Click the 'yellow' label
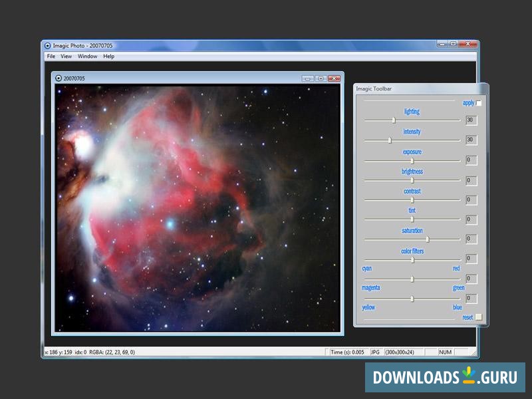 [368, 307]
